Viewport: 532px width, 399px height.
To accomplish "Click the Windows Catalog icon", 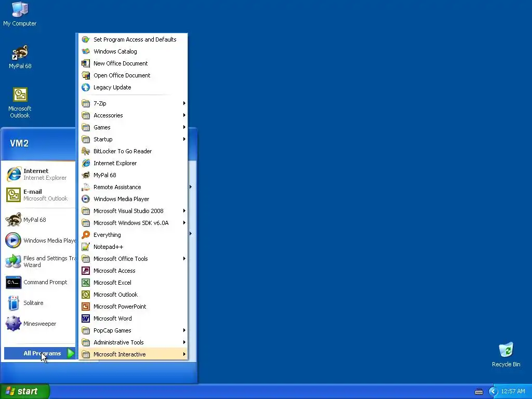I will [x=86, y=51].
